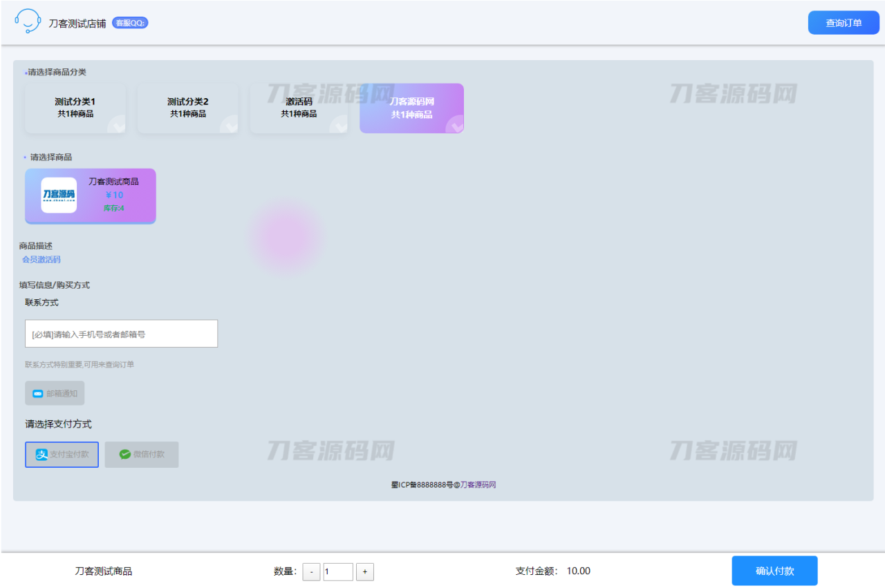
Task: Select 微信付款 as payment method
Action: coord(142,454)
